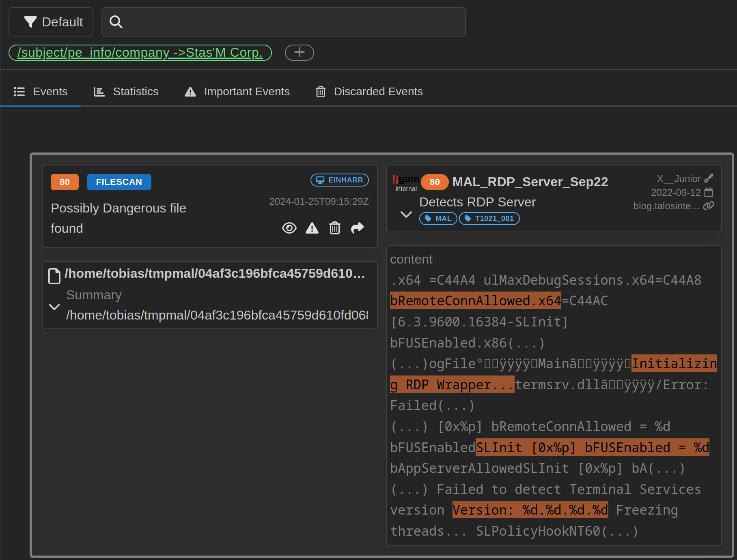Image resolution: width=737 pixels, height=560 pixels.
Task: Open the Important Events tab
Action: pyautogui.click(x=237, y=92)
